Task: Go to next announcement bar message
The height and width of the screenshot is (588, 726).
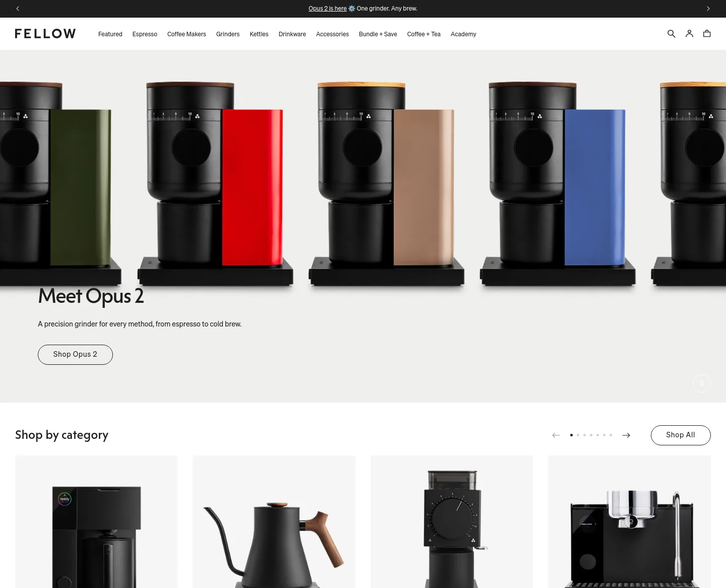Action: 708,9
